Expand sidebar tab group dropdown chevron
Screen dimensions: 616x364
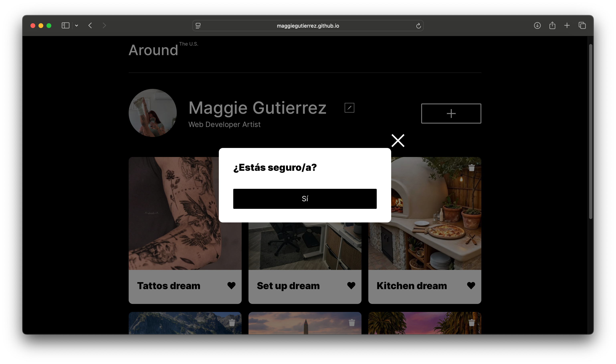coord(77,25)
